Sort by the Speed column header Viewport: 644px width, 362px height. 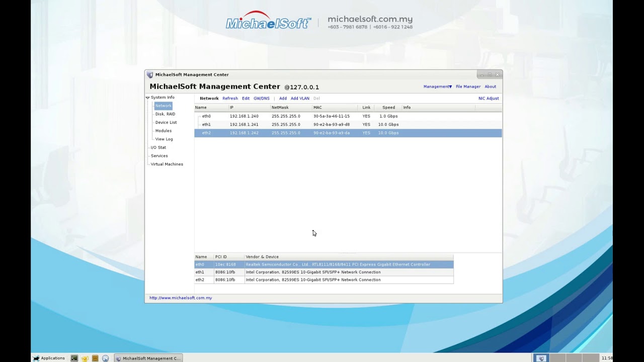click(x=388, y=108)
